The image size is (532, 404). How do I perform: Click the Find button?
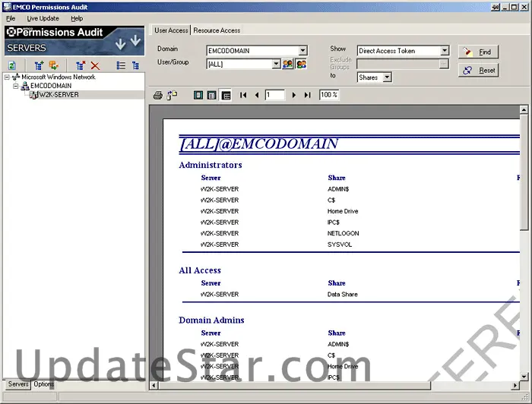[x=478, y=52]
